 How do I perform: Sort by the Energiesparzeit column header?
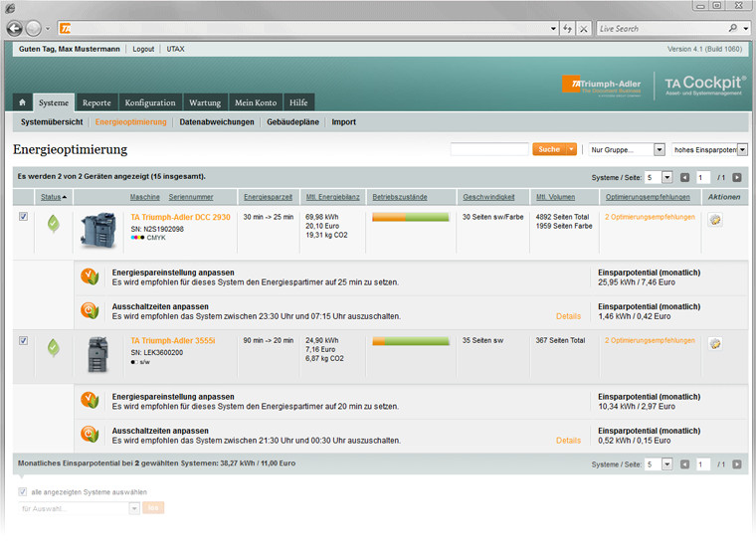pos(268,197)
